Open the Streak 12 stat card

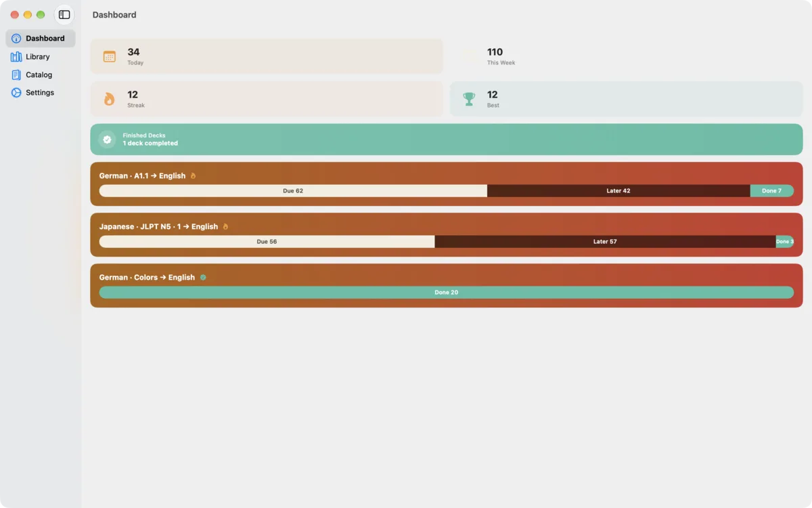coord(267,99)
